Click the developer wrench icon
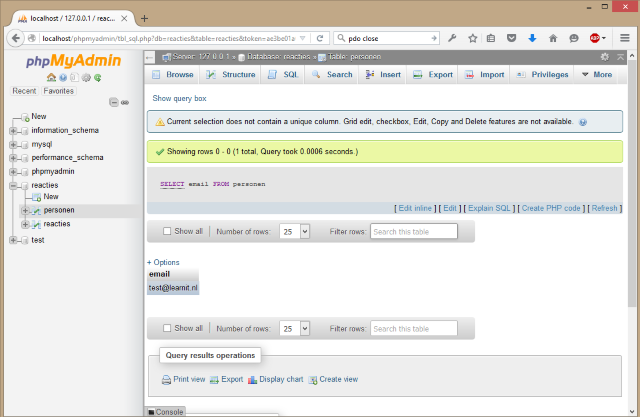Screen dimensions: 640x417 pos(452,38)
